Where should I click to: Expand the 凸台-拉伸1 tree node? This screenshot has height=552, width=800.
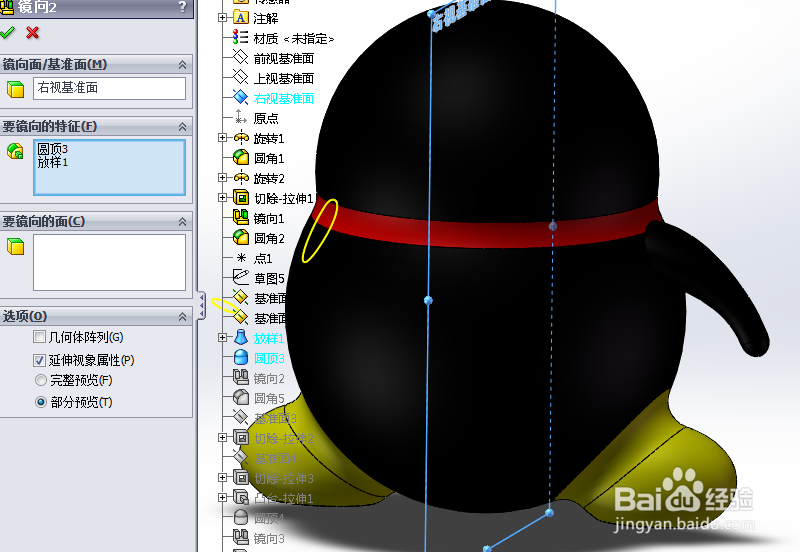tap(222, 497)
